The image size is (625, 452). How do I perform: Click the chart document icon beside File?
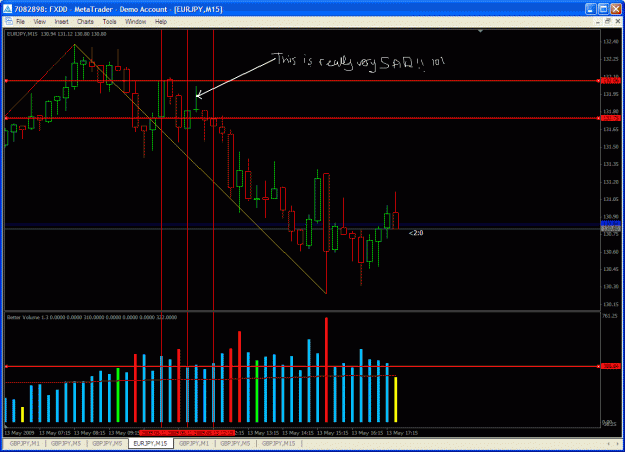9,22
